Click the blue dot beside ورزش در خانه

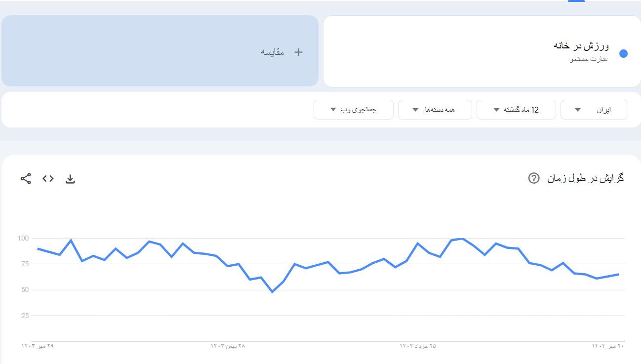pos(623,54)
